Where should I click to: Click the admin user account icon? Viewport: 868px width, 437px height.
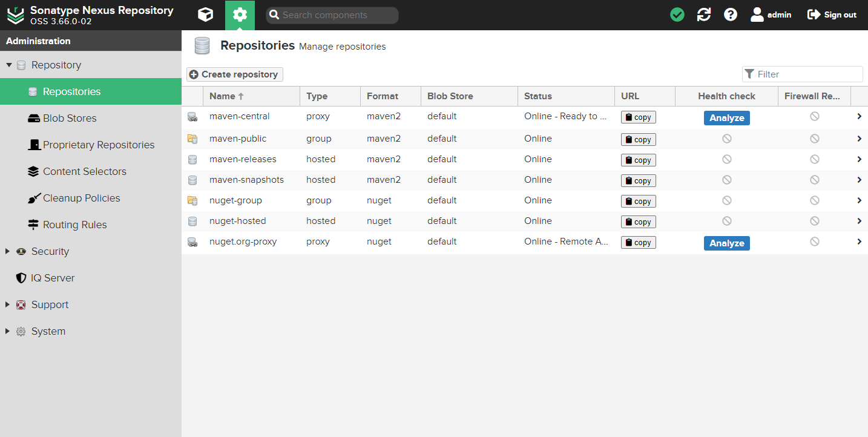point(757,15)
